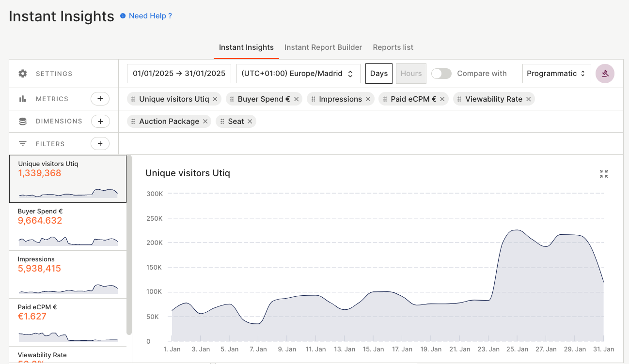Enable the Compare with toggle
Viewport: 629px width, 364px height.
click(441, 74)
